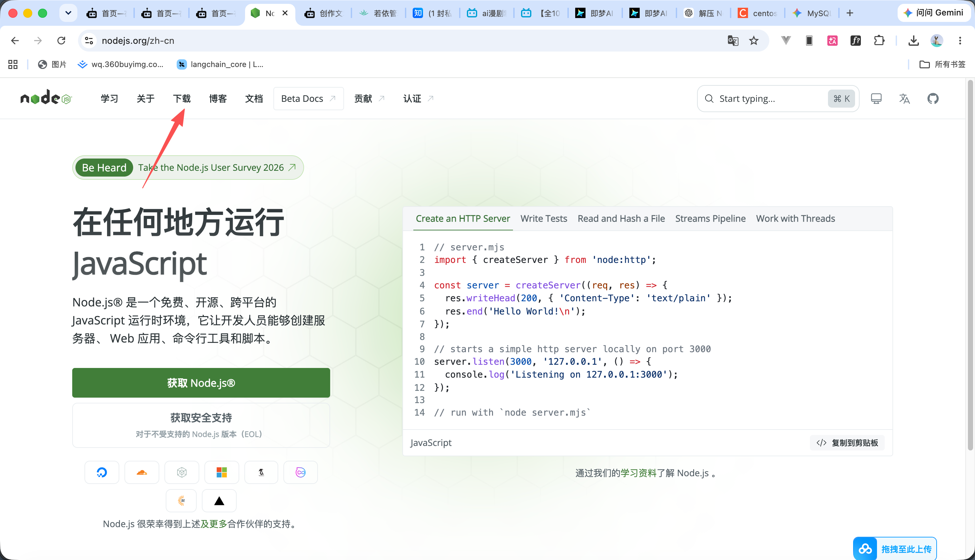Click the user profile avatar

[937, 40]
